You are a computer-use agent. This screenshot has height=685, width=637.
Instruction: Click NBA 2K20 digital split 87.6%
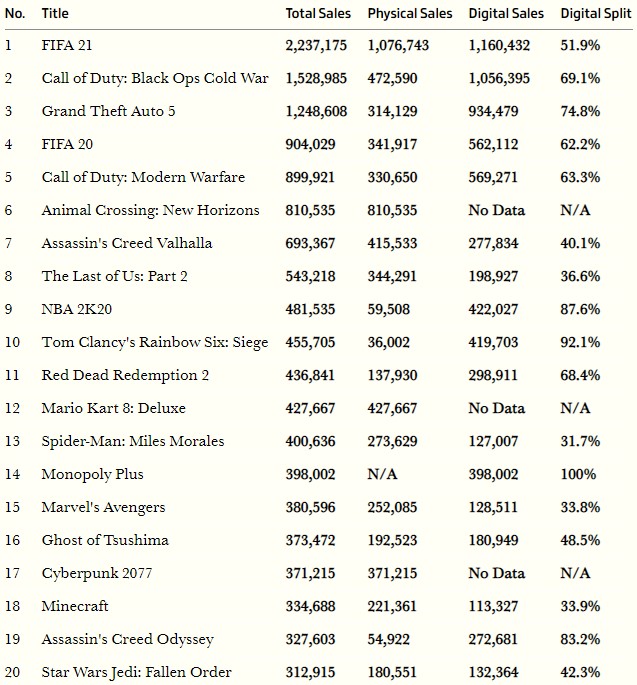click(580, 309)
